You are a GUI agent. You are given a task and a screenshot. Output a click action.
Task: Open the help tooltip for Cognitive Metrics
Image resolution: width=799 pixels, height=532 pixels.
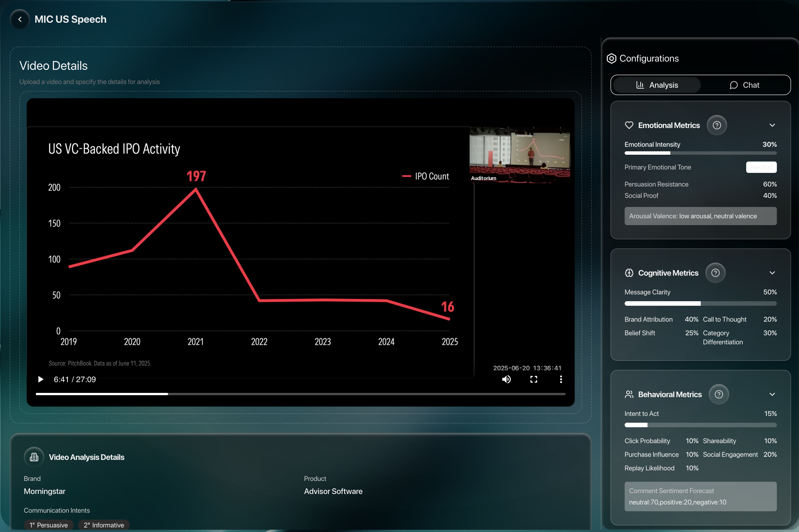(x=716, y=273)
